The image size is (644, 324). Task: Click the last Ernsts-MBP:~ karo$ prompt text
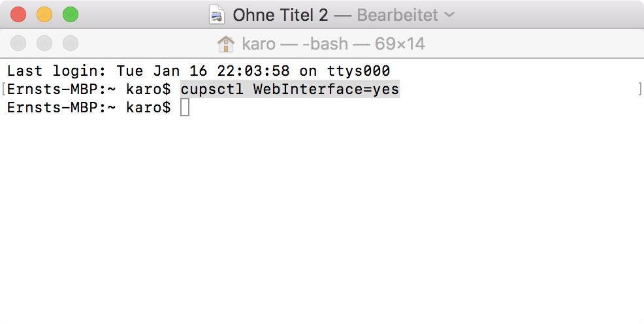tap(89, 108)
